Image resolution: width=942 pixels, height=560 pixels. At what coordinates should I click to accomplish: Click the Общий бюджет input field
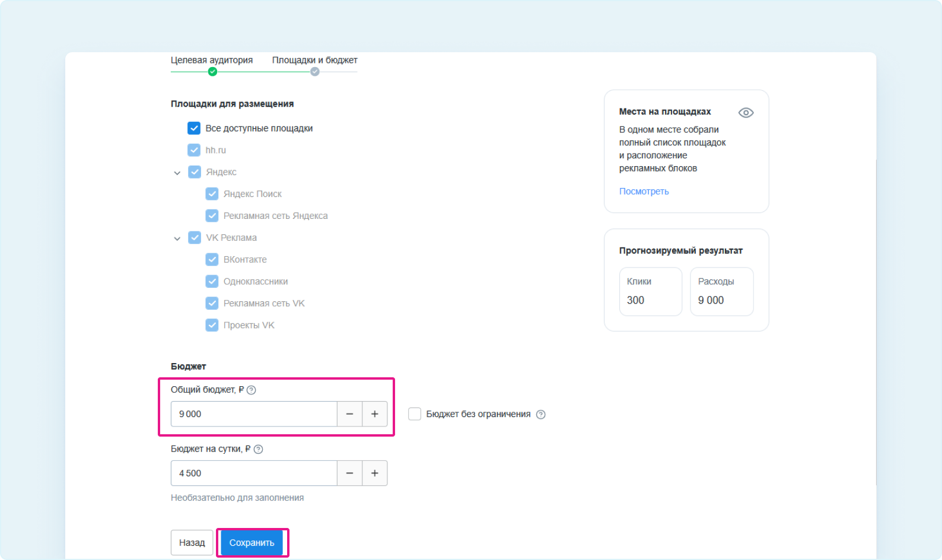[254, 414]
